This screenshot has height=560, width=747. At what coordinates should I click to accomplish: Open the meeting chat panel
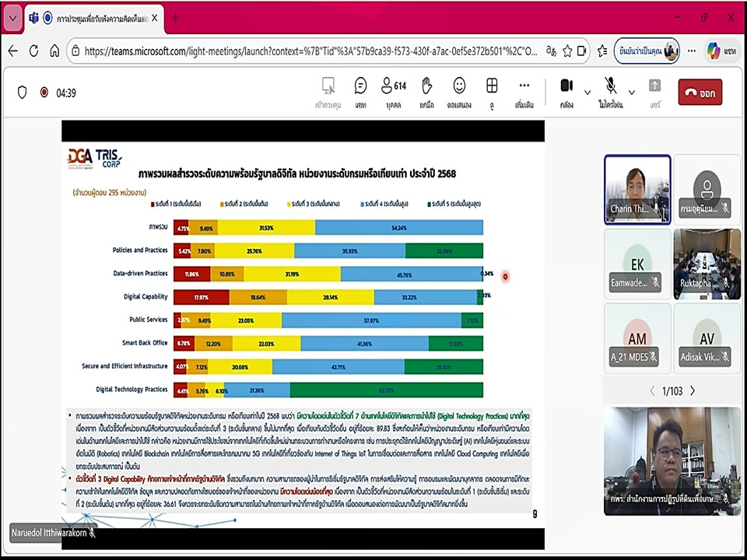pos(360,91)
